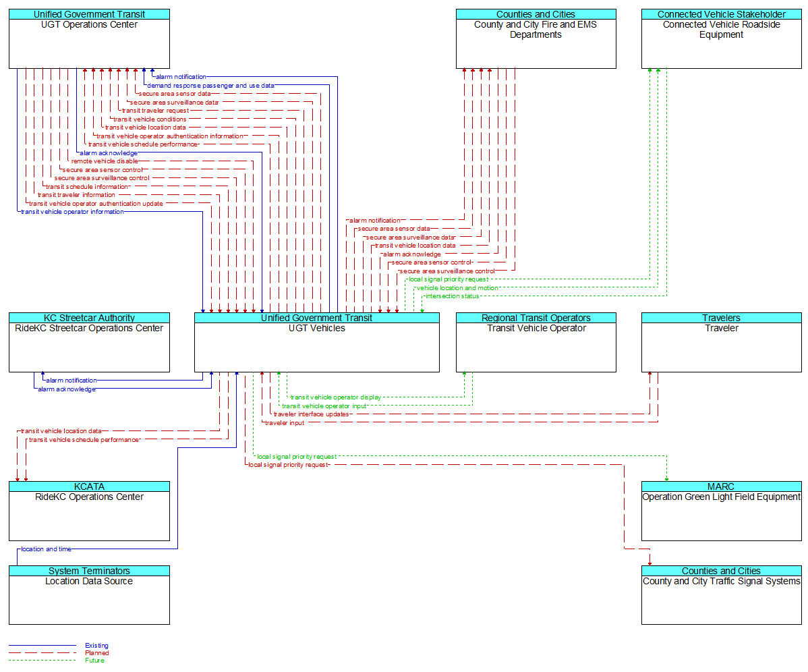Viewport: 808px width, 672px height.
Task: Click the 'transit vehicle operator information' label
Action: coord(72,212)
